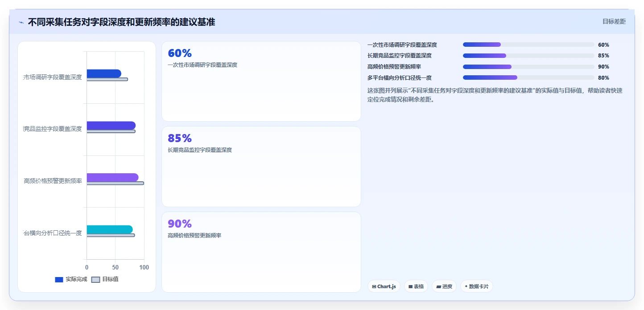Image resolution: width=644 pixels, height=310 pixels.
Task: Click the 表格 tag pill
Action: click(x=416, y=286)
